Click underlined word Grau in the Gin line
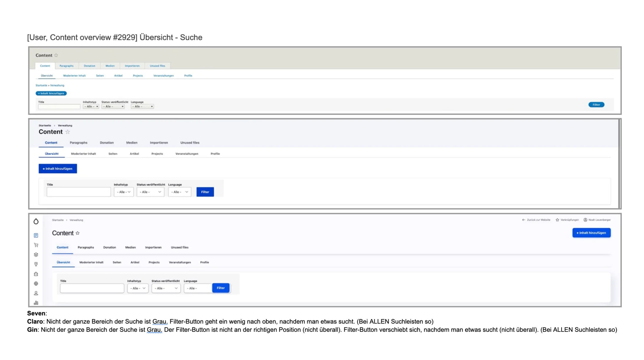644x360 pixels. click(x=154, y=330)
